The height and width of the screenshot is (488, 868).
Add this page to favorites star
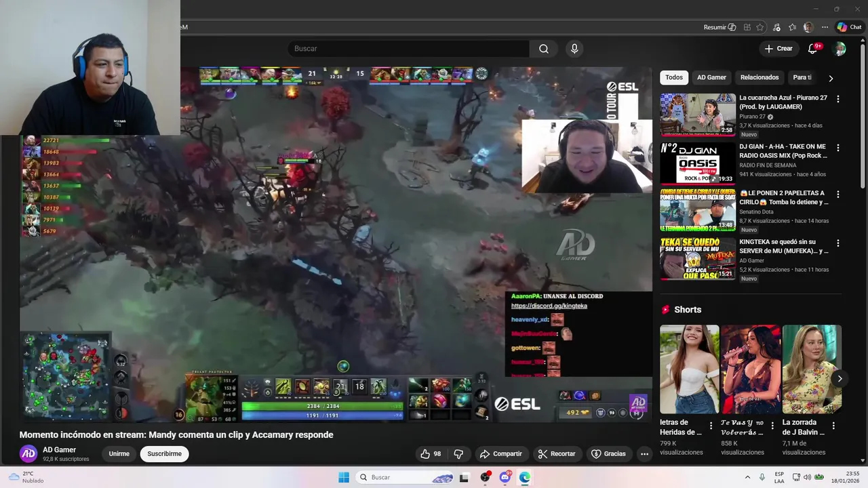coord(761,27)
